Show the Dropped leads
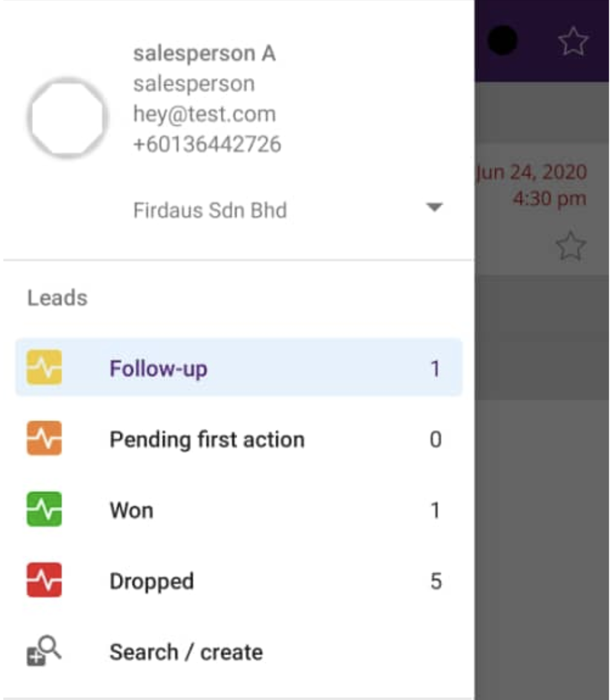 click(x=151, y=581)
